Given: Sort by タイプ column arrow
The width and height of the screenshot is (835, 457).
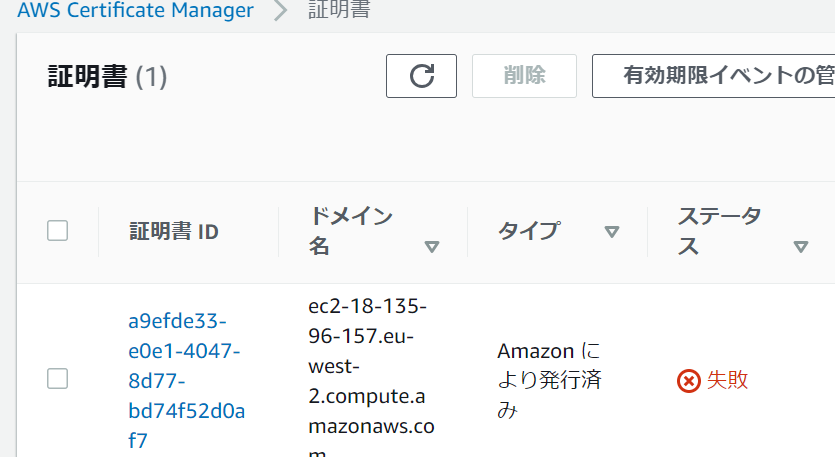Looking at the screenshot, I should coord(612,232).
